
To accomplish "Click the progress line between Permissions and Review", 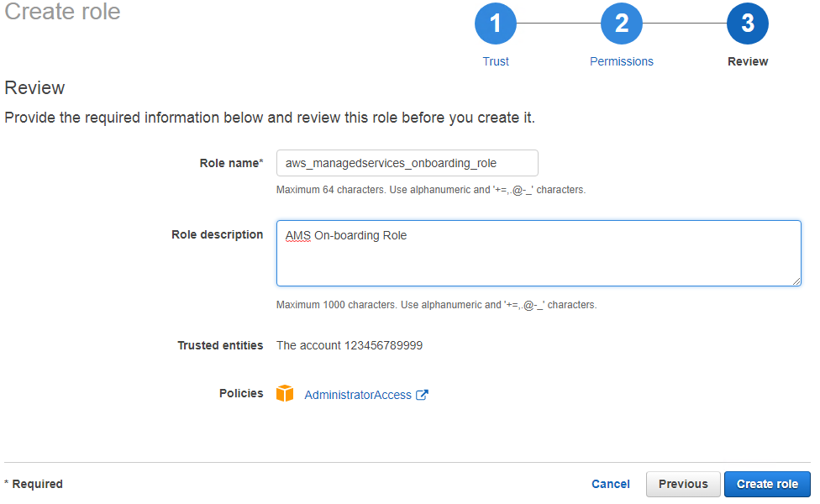I will [x=685, y=23].
